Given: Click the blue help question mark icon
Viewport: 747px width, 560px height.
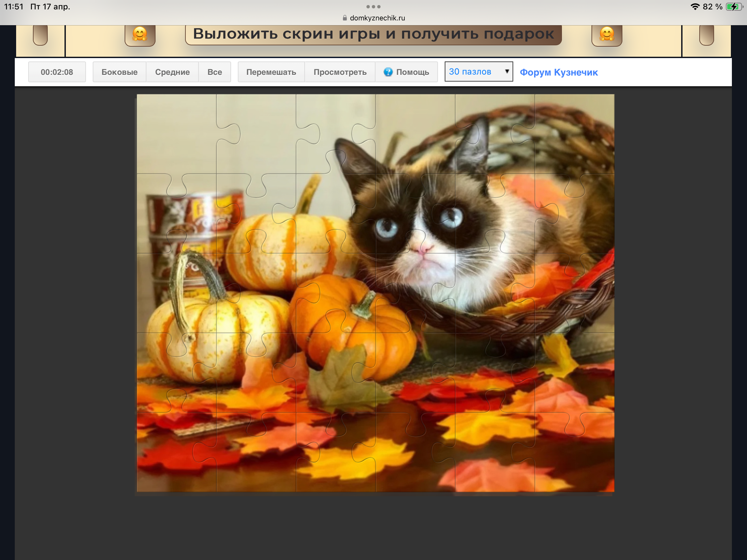Looking at the screenshot, I should 388,72.
